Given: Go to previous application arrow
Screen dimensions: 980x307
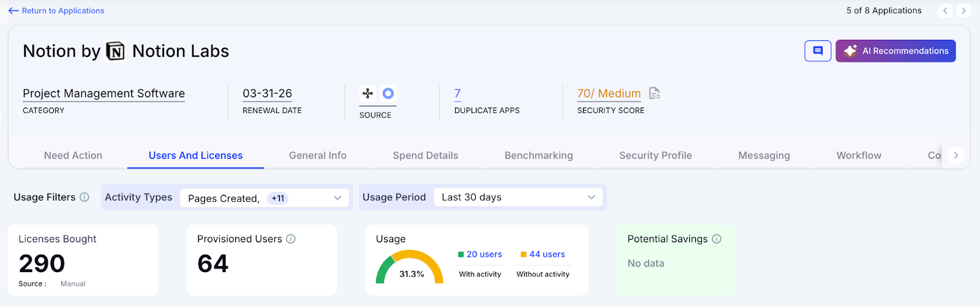Looking at the screenshot, I should click(945, 10).
